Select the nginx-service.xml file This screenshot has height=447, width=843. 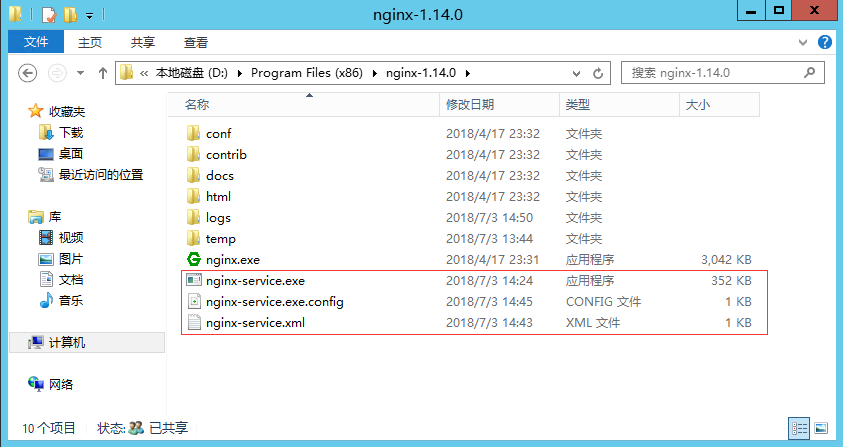point(255,323)
